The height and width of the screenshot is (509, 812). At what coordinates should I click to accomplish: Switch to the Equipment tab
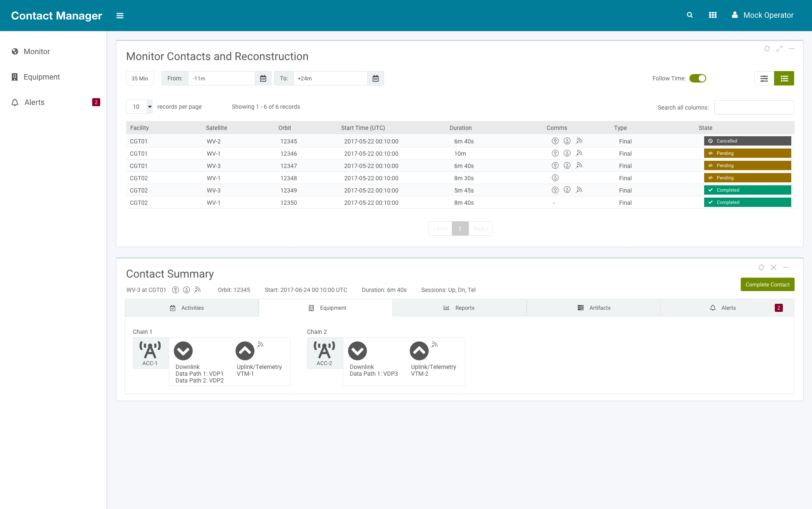[x=326, y=308]
